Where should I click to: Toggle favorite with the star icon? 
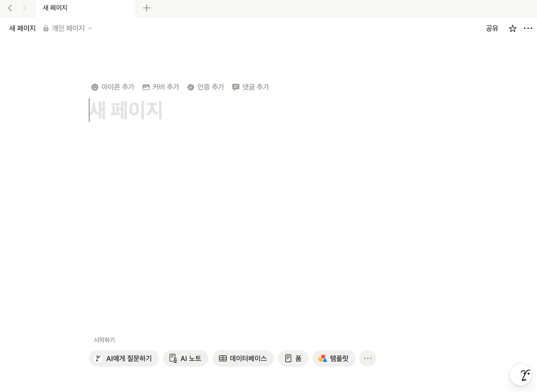512,28
